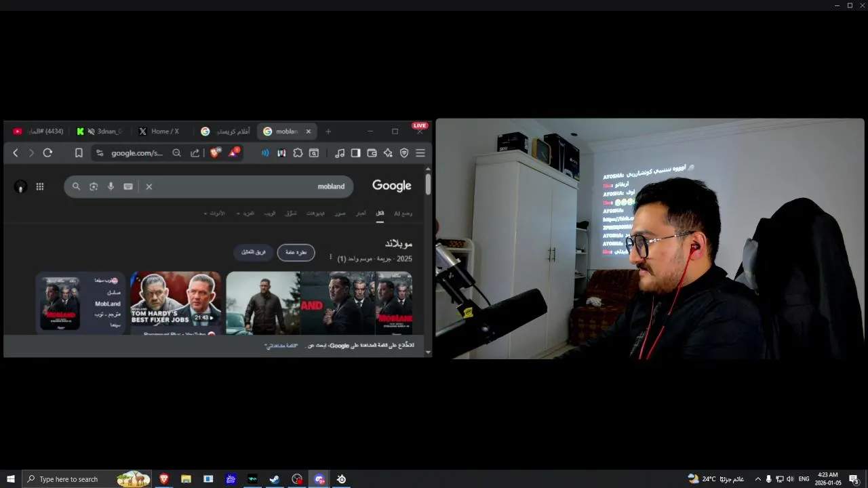
Task: Start voice search with microphone
Action: pyautogui.click(x=111, y=186)
